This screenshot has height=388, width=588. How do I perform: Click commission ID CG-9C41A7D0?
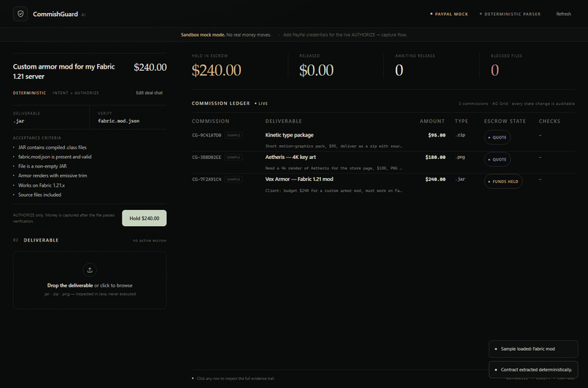206,136
